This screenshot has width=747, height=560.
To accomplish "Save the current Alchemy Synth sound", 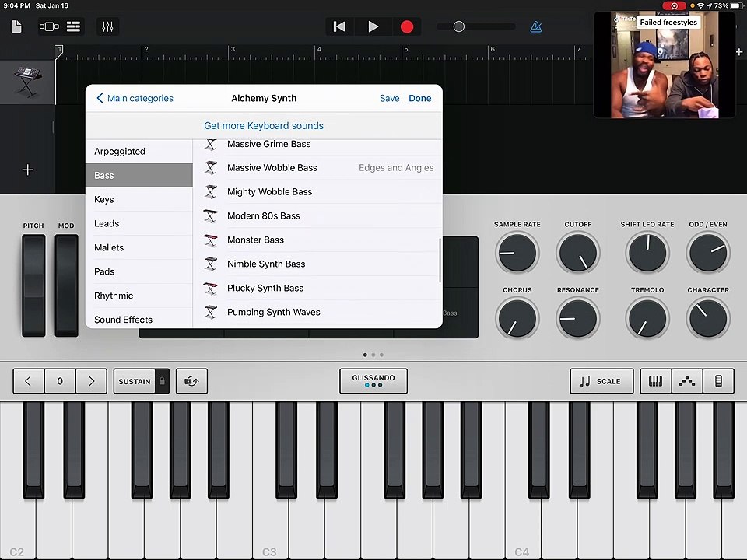I will (x=389, y=98).
